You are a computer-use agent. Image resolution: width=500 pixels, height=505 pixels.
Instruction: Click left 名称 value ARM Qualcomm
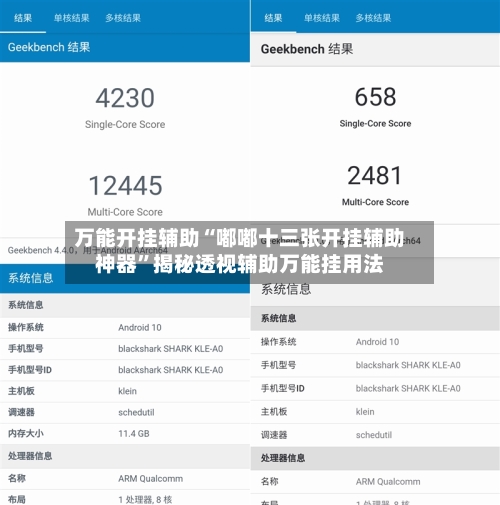pyautogui.click(x=150, y=479)
